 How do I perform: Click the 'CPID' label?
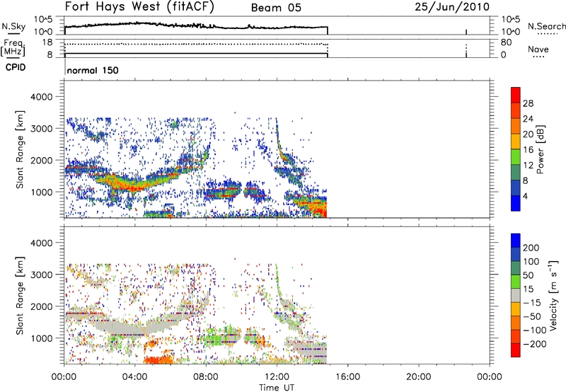(x=16, y=67)
